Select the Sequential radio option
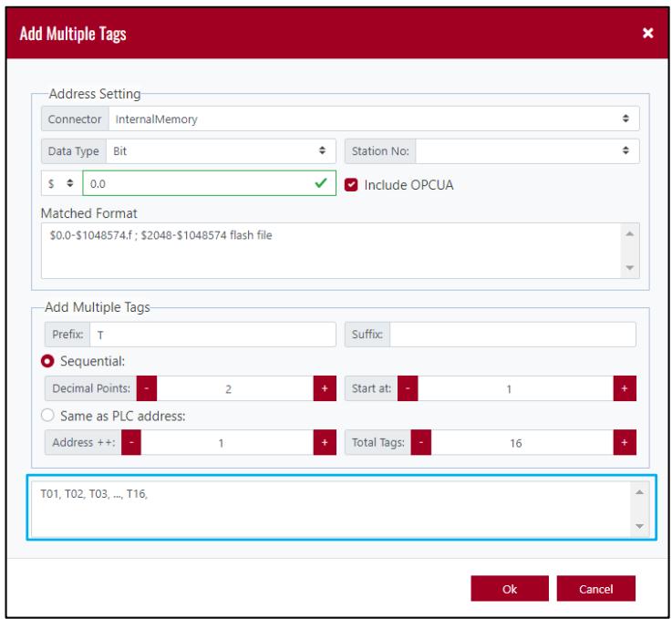The image size is (672, 619). tap(47, 361)
